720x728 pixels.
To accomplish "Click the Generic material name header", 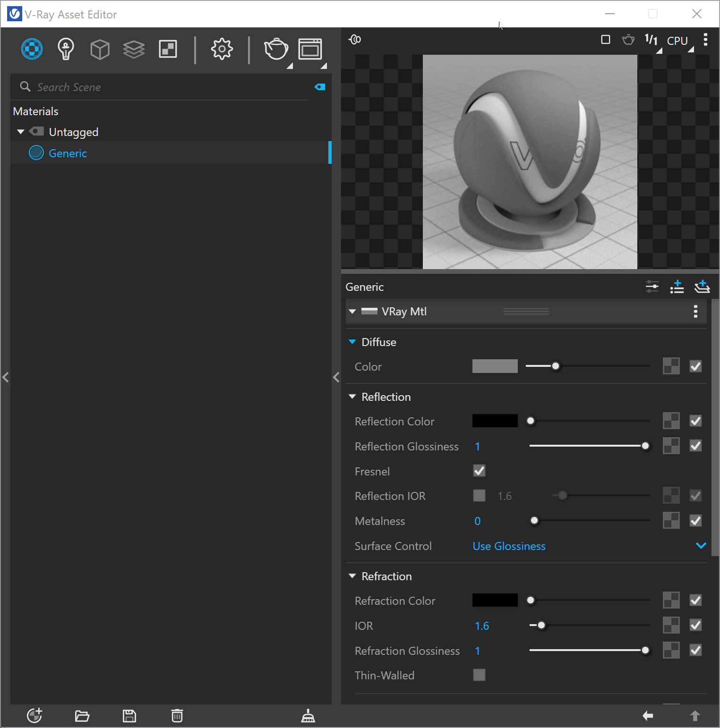I will pyautogui.click(x=365, y=287).
